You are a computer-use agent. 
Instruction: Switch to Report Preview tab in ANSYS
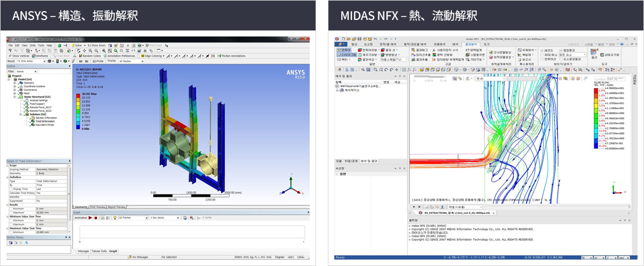(x=117, y=207)
